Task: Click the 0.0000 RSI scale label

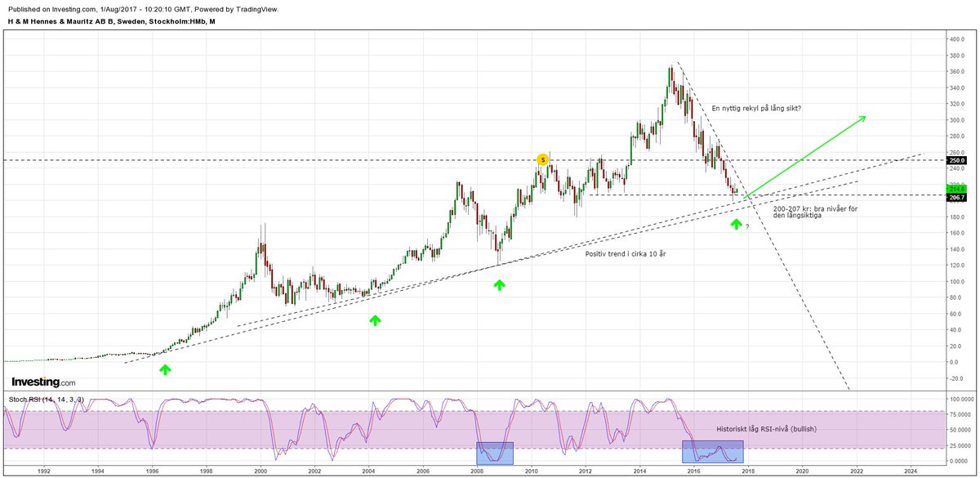Action: tap(960, 461)
